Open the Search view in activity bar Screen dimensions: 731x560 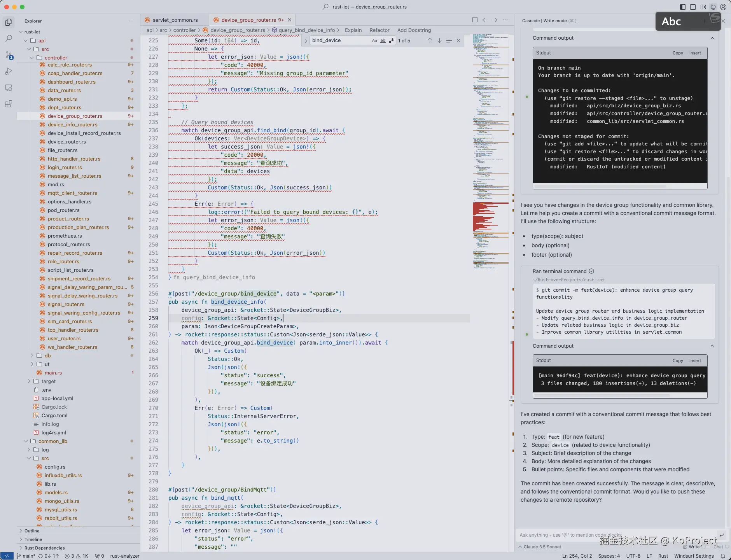[9, 38]
